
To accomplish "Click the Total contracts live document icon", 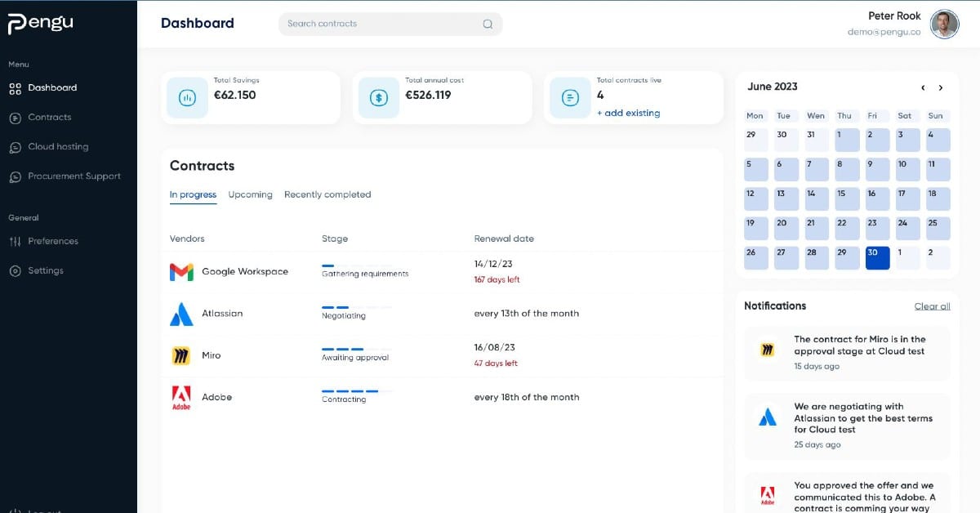I will click(570, 98).
